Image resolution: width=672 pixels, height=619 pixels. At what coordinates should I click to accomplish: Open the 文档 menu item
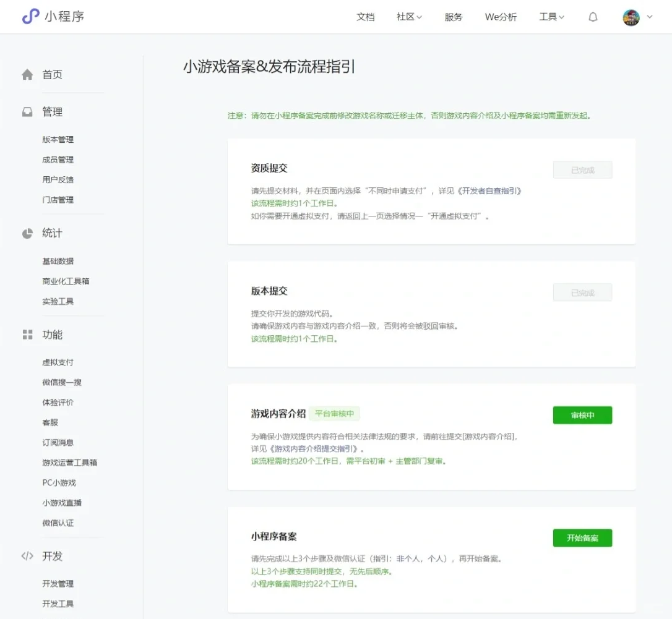[x=366, y=17]
